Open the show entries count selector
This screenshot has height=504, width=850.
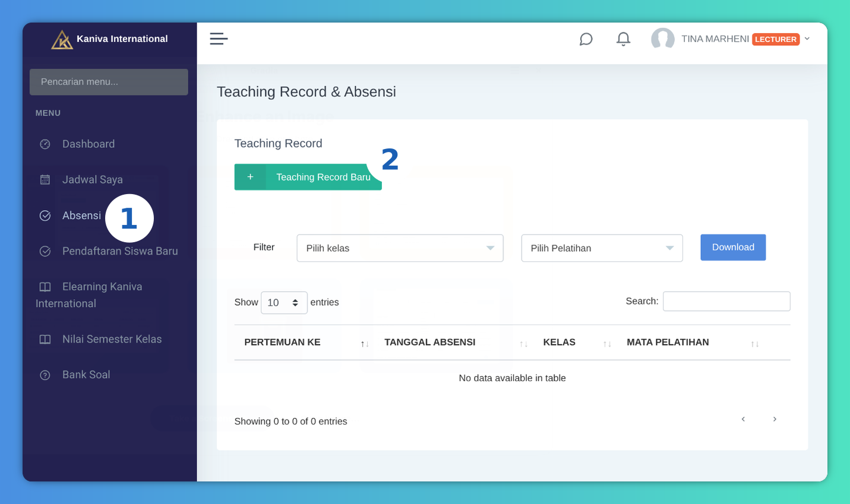[x=284, y=303]
